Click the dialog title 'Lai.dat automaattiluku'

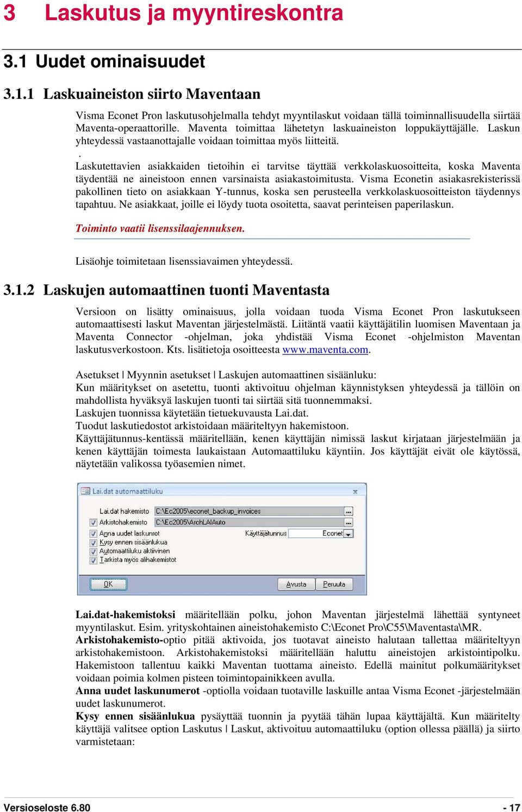(x=127, y=491)
